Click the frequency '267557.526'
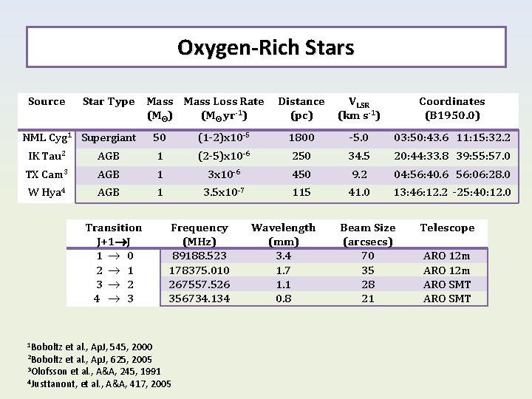This screenshot has height=399, width=532. [199, 284]
